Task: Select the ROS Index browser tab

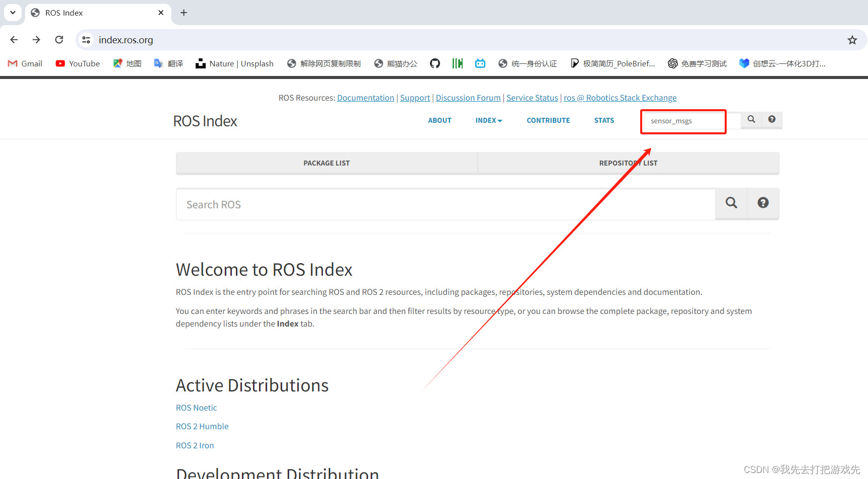Action: tap(98, 13)
